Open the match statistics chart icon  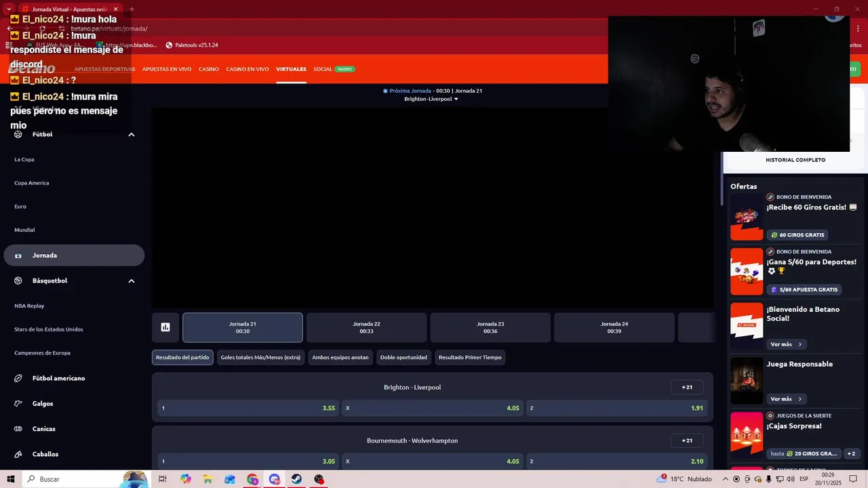(x=165, y=327)
